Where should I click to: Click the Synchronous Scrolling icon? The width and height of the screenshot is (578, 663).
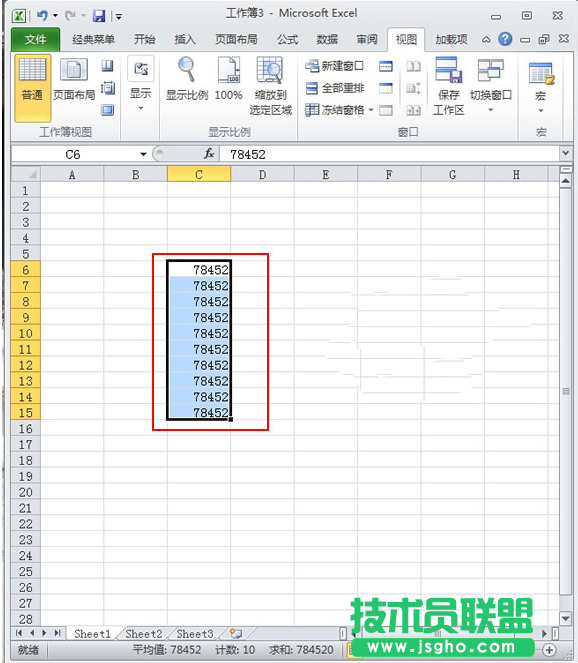(x=413, y=88)
